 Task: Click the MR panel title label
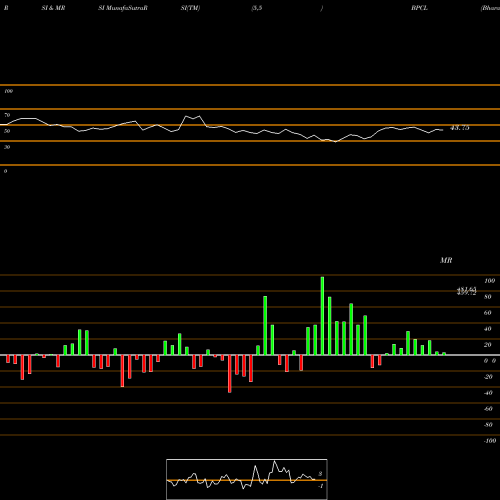(446, 260)
